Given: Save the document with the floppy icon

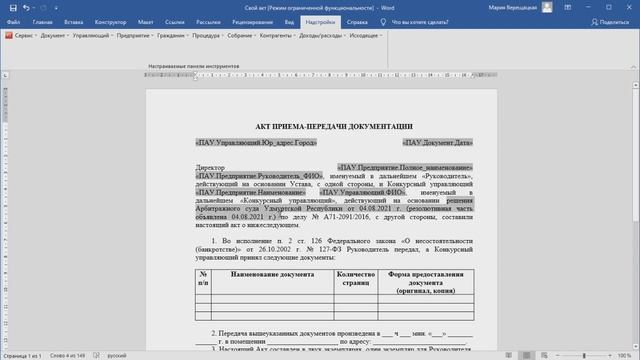Looking at the screenshot, I should (x=13, y=8).
